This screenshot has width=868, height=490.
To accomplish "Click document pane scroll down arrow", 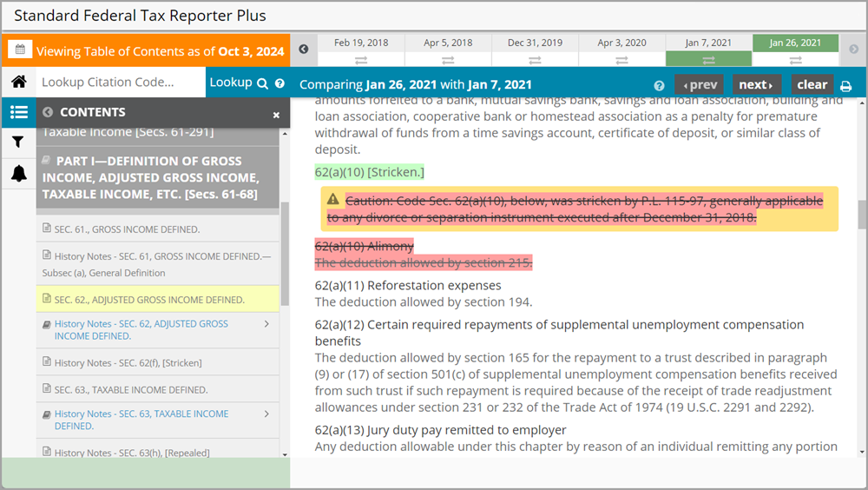I will point(862,453).
